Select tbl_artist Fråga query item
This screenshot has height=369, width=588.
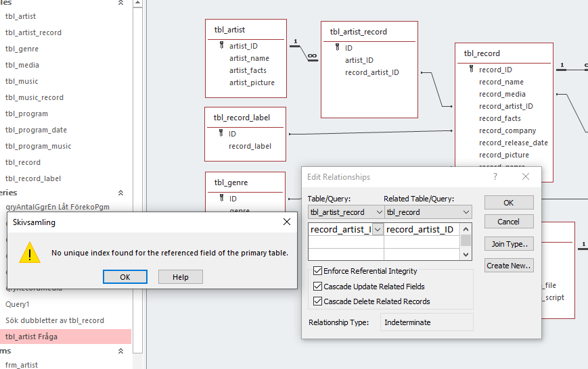(x=31, y=337)
